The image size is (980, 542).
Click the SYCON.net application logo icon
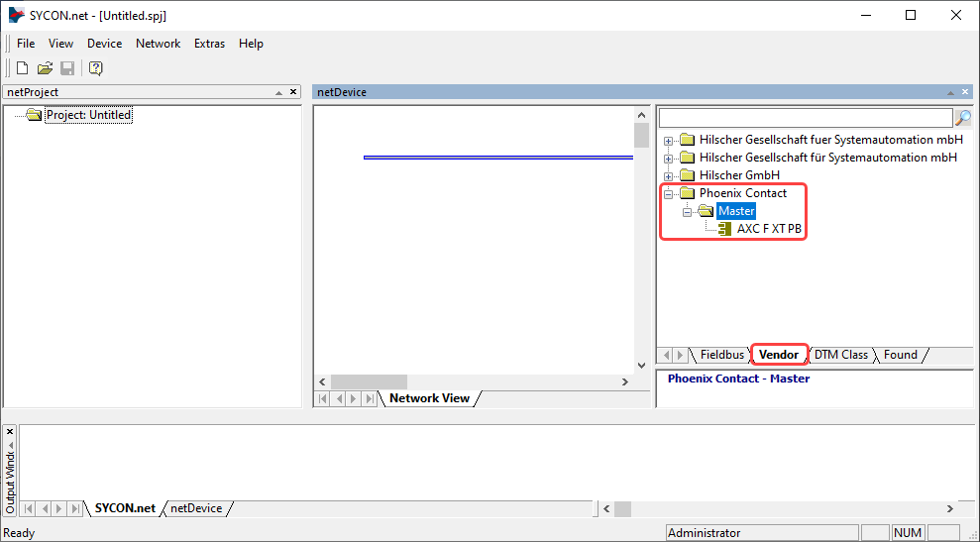click(x=16, y=15)
